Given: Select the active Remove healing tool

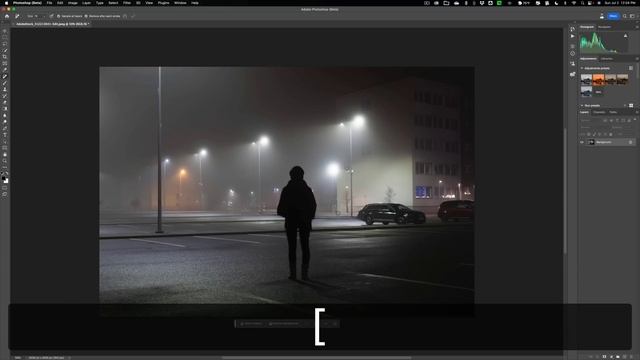Looking at the screenshot, I should [5, 76].
